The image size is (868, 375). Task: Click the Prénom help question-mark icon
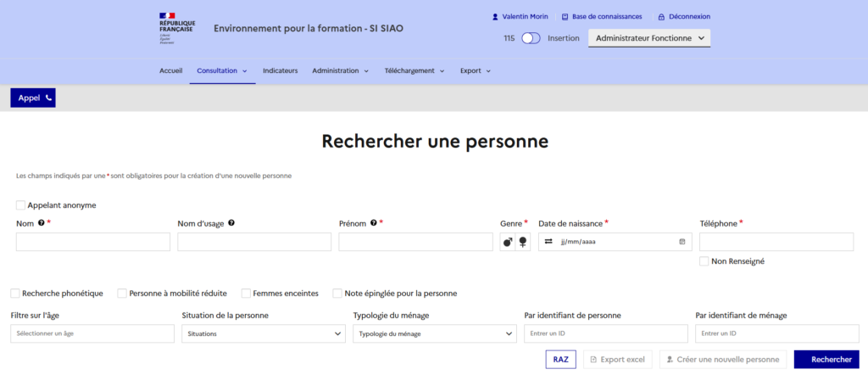[x=373, y=223]
